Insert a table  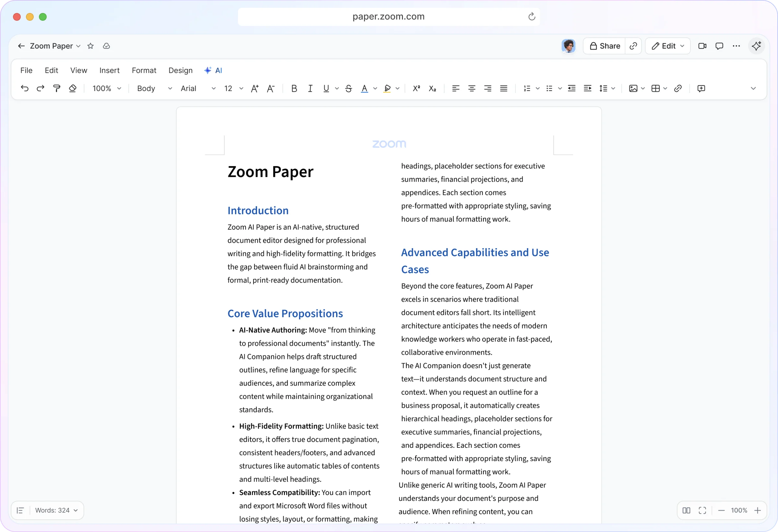(655, 88)
